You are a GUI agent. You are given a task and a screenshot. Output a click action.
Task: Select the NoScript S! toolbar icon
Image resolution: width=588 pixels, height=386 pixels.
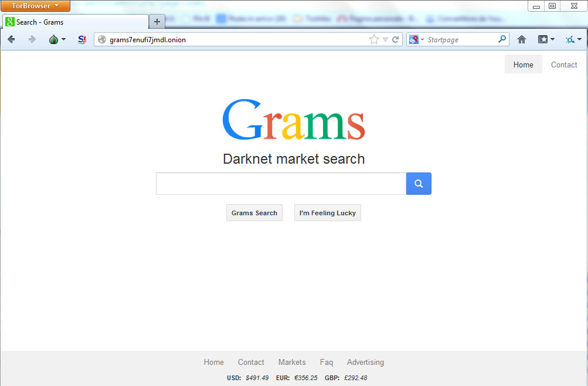point(81,39)
